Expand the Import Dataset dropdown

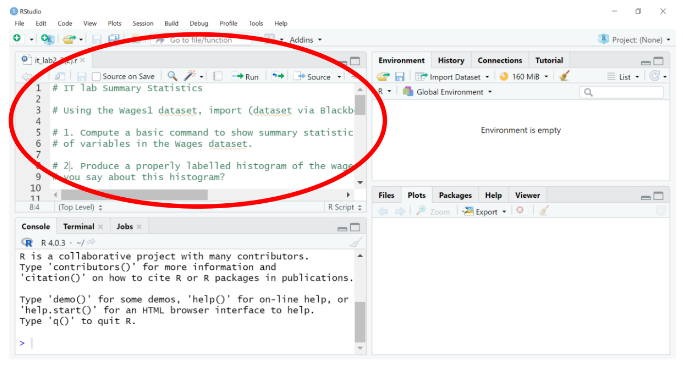click(x=487, y=77)
